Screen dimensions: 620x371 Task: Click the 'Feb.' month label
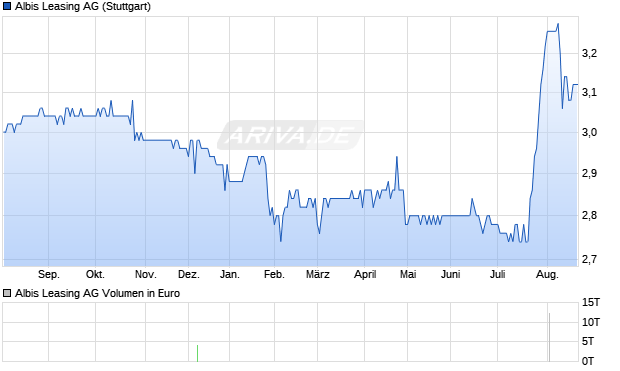pyautogui.click(x=274, y=274)
